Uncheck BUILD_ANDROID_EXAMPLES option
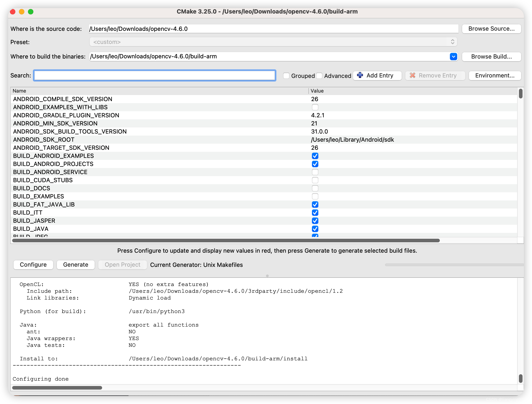Viewport: 532px width, 404px height. [315, 156]
